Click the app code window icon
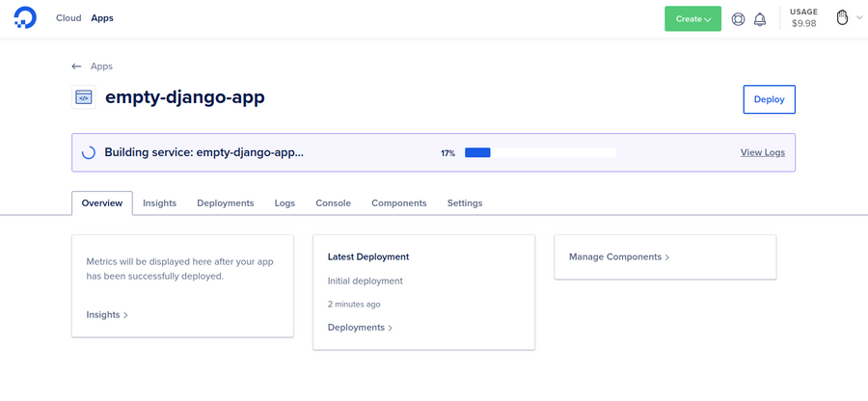 tap(84, 97)
